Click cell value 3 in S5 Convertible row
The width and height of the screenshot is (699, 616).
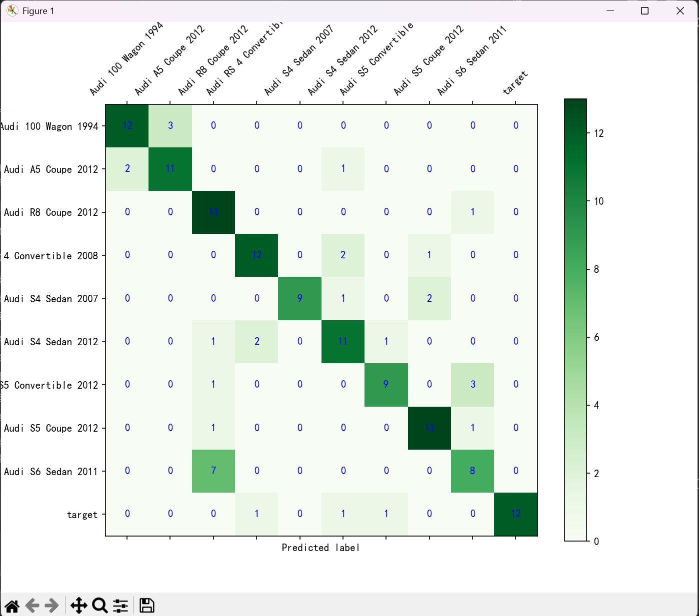pos(472,384)
